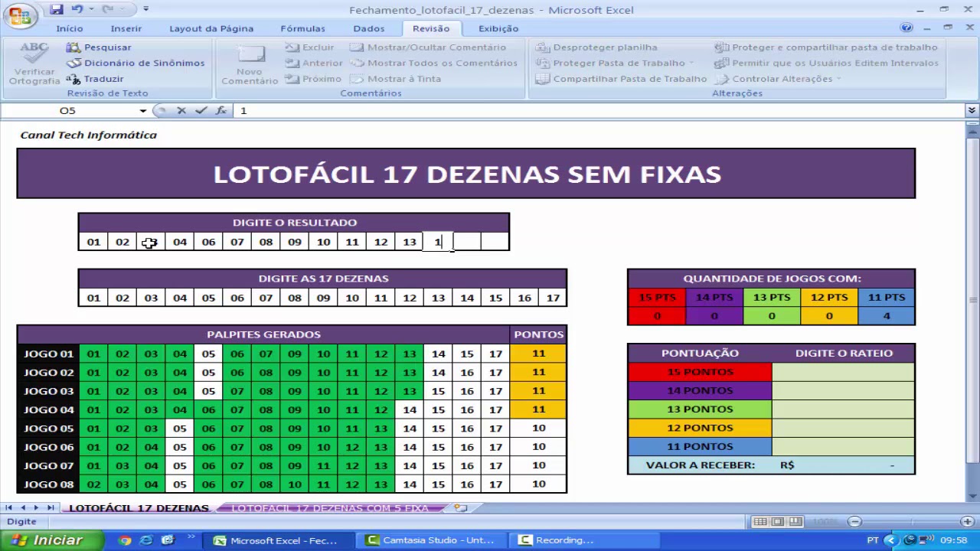Open the Pesquisar research tool
The image size is (980, 551).
[x=99, y=47]
